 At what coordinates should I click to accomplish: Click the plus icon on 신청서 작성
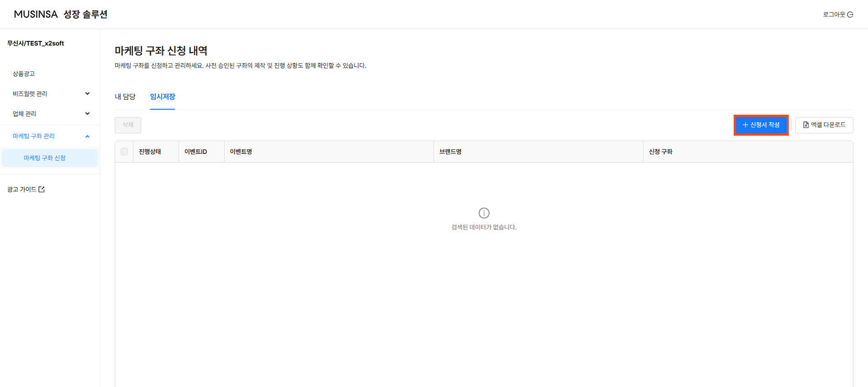point(745,125)
